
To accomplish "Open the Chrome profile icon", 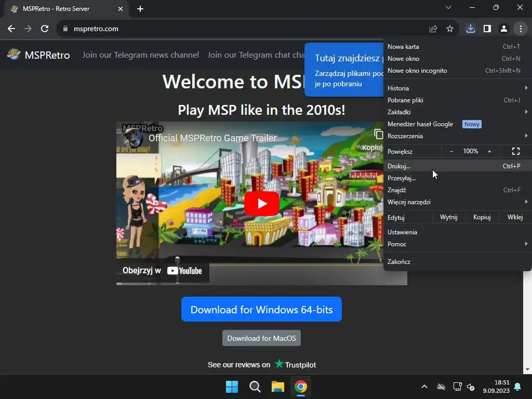I will click(504, 29).
